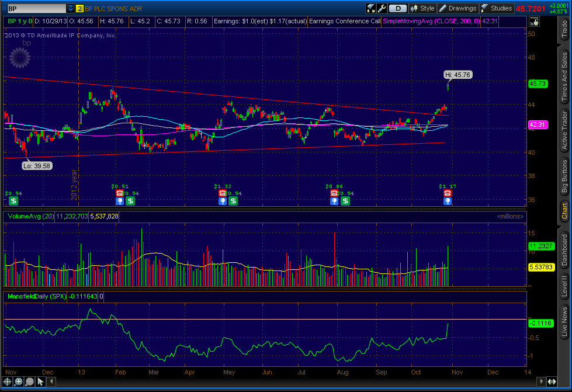Switch to the Times And Sales tab
572x392 pixels.
tap(564, 75)
